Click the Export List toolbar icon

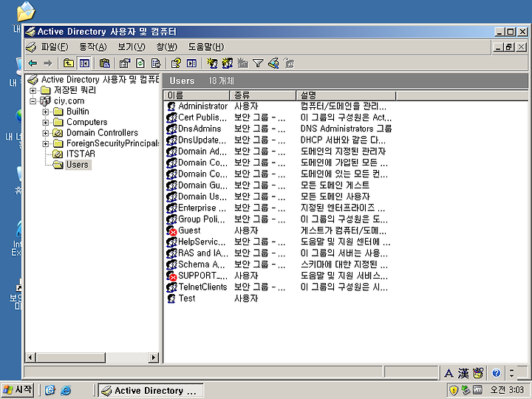click(x=155, y=63)
